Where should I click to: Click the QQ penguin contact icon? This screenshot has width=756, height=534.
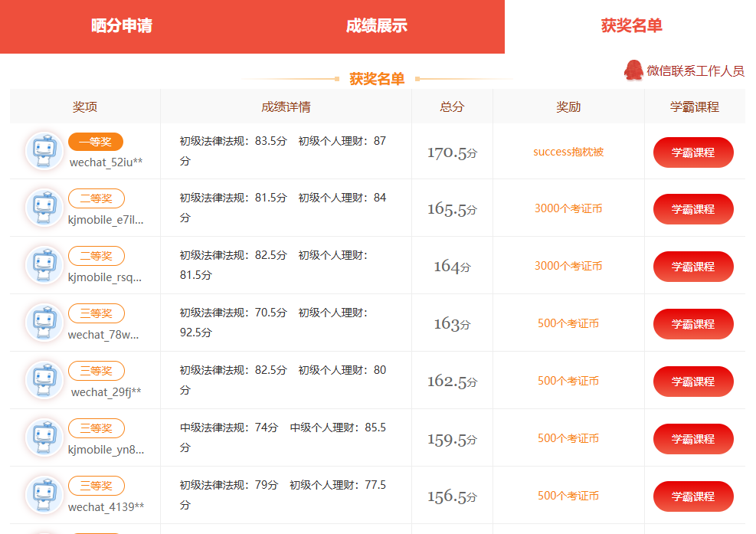[x=633, y=70]
